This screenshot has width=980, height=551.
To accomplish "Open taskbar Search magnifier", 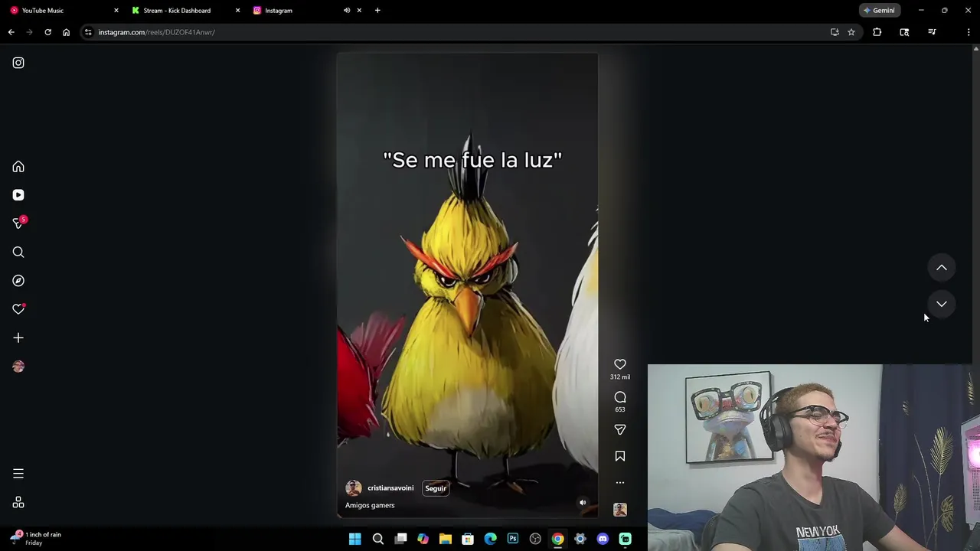I will 378,539.
